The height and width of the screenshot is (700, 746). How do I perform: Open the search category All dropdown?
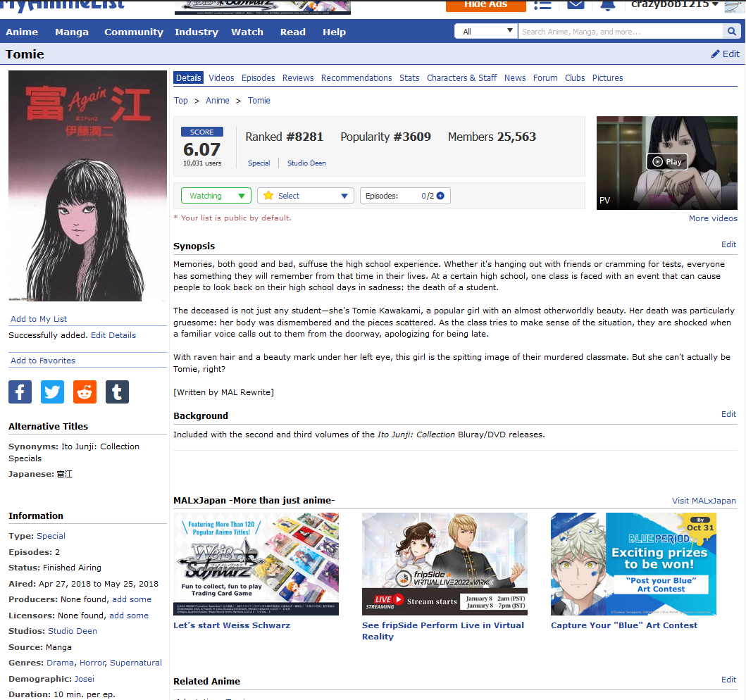coord(486,32)
